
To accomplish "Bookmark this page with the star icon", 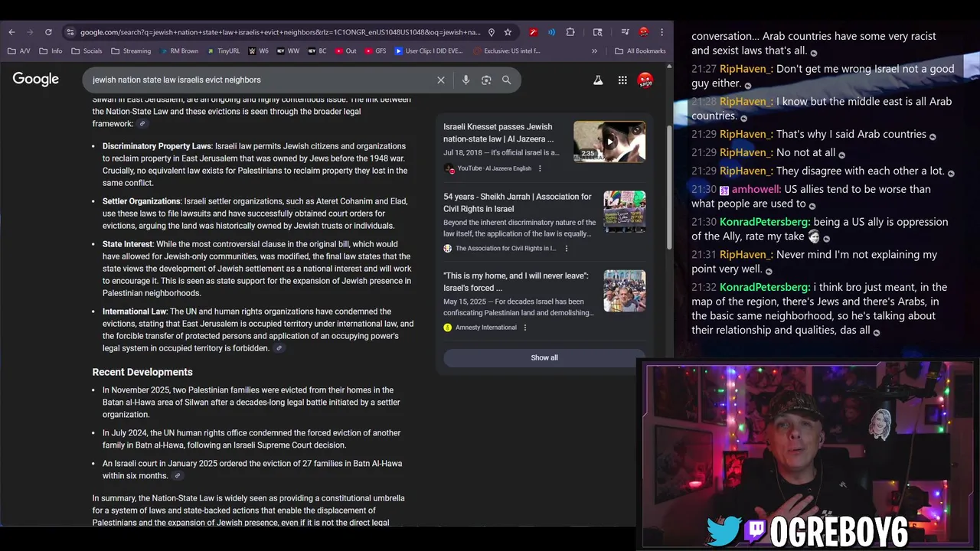I will [x=508, y=32].
